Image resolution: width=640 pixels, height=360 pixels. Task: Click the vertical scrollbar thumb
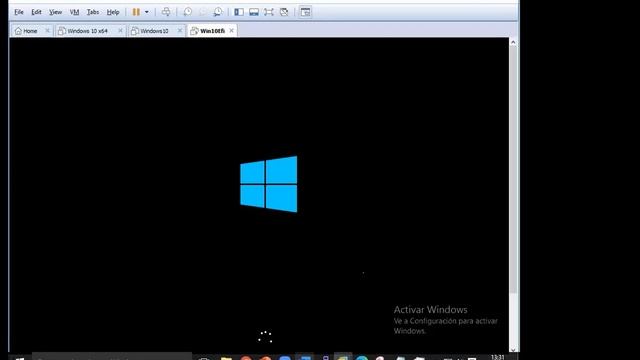tap(513, 169)
